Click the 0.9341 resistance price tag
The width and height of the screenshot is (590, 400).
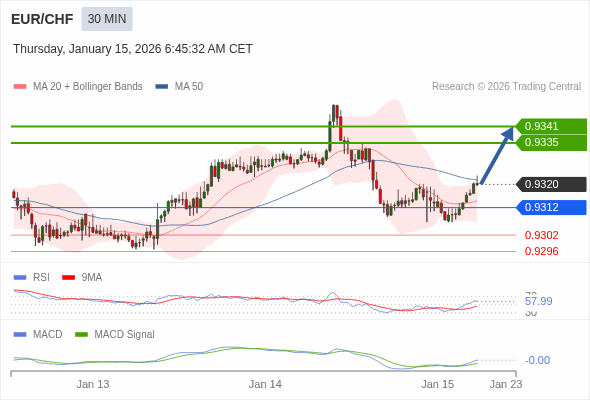click(551, 126)
